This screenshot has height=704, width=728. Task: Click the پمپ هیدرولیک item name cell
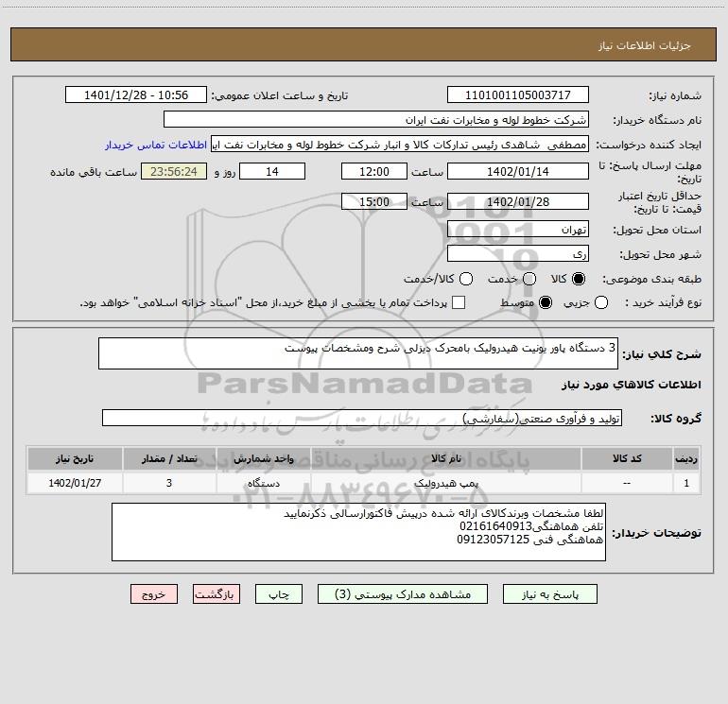[445, 483]
